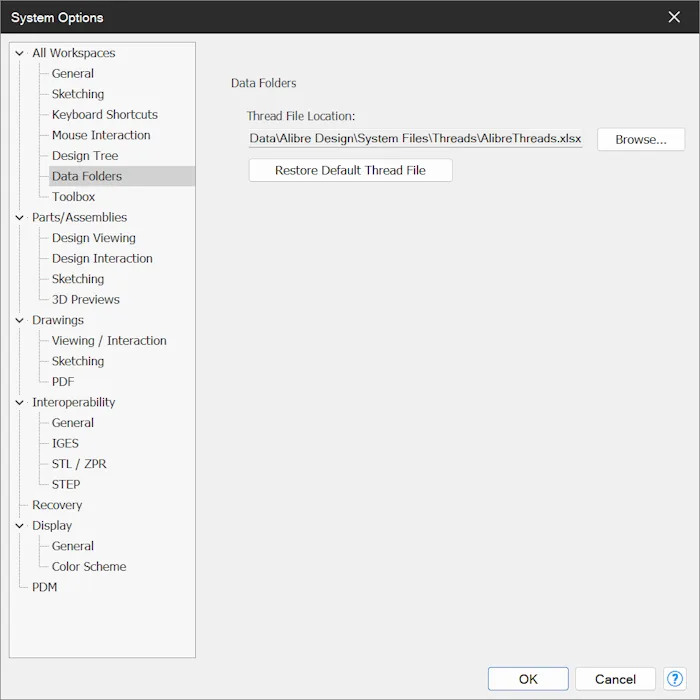Select General under Interoperability
This screenshot has height=700, width=700.
73,422
